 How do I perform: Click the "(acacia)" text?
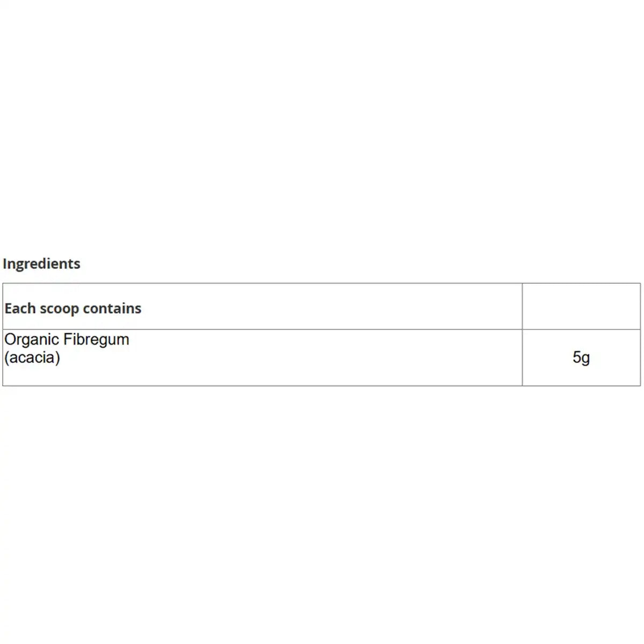click(32, 358)
